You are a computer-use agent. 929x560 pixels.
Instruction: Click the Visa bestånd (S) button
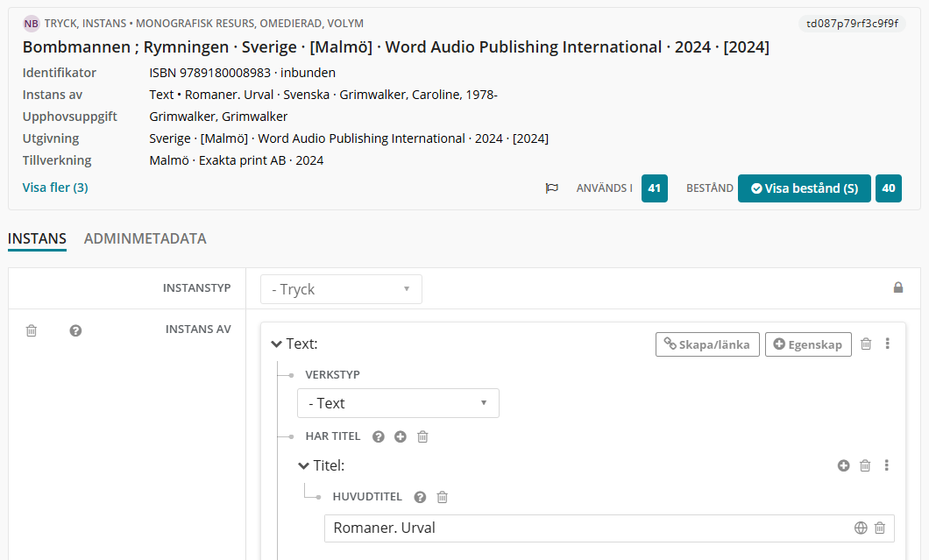[804, 188]
